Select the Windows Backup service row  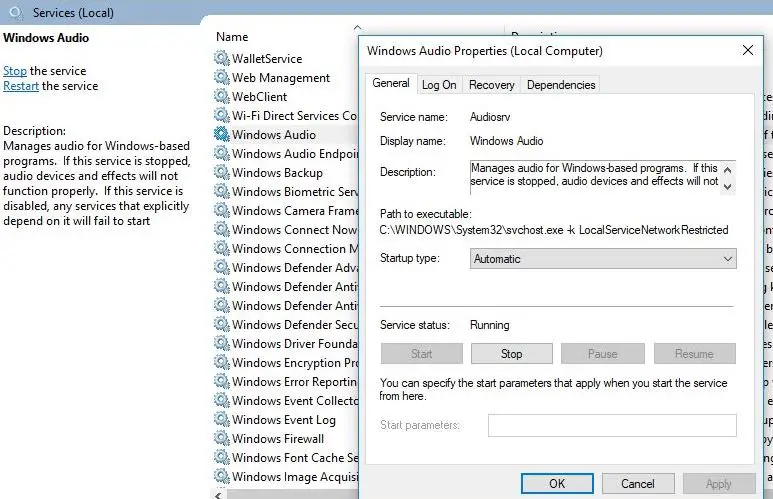tap(286, 173)
